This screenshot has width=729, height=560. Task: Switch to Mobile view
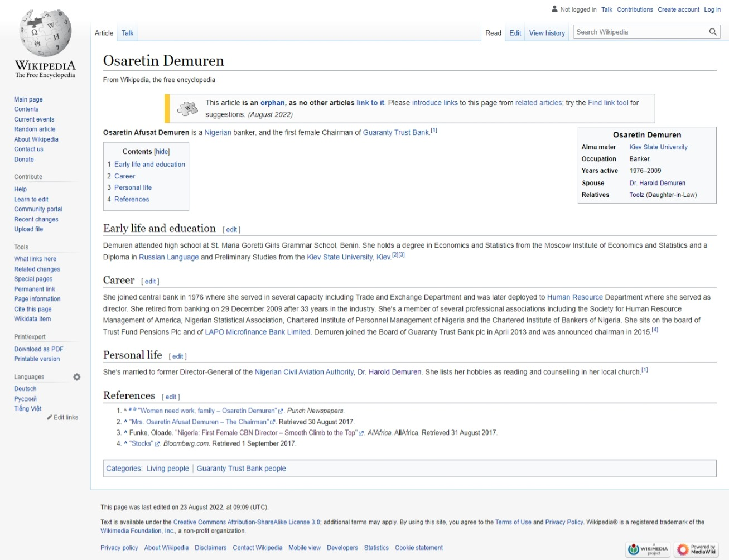(x=305, y=548)
